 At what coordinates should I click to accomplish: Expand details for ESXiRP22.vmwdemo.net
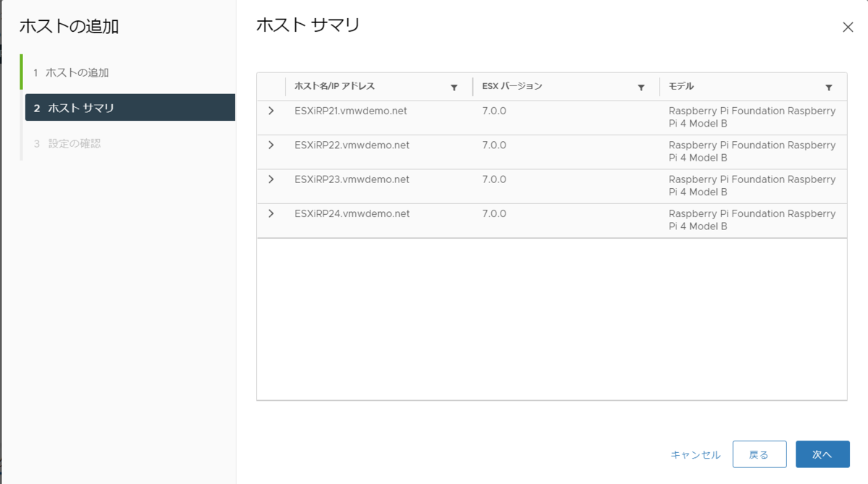[271, 145]
